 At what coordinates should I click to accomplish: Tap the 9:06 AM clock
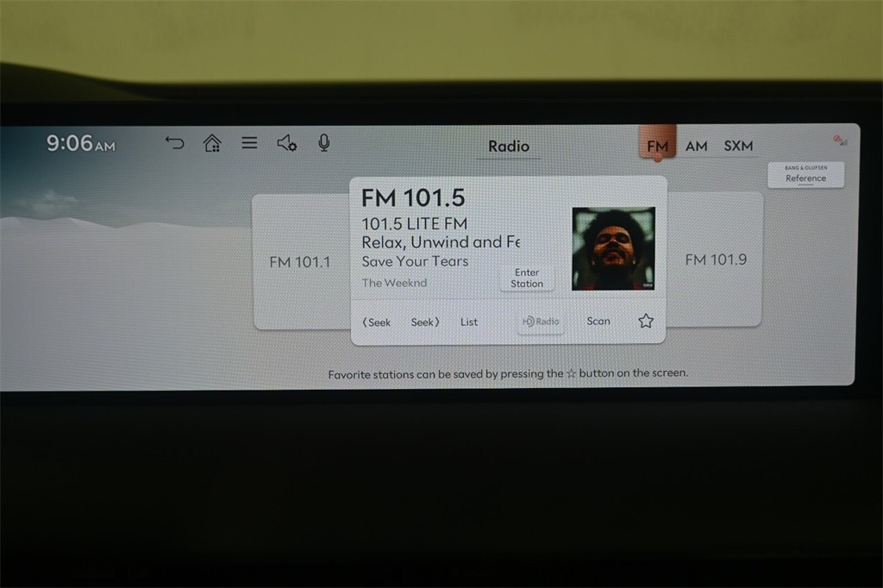click(x=80, y=144)
